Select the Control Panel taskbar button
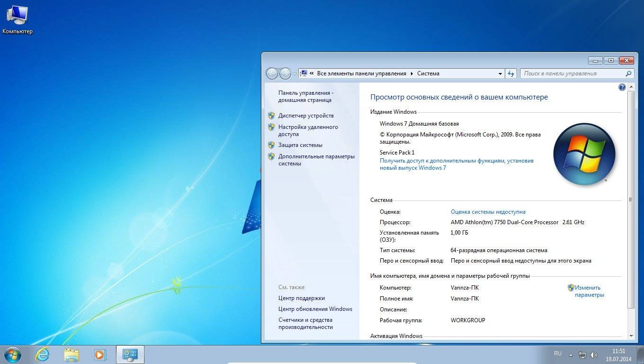This screenshot has height=364, width=644. coord(130,355)
